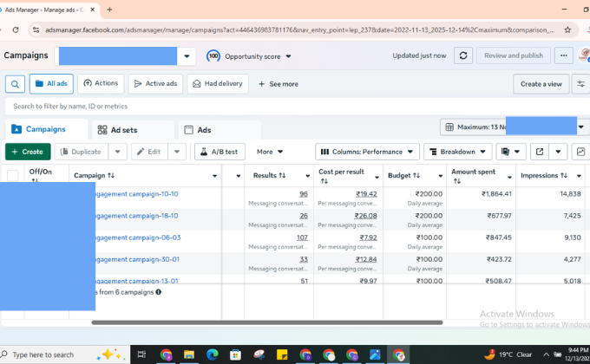Refresh the campaign data

coord(464,55)
